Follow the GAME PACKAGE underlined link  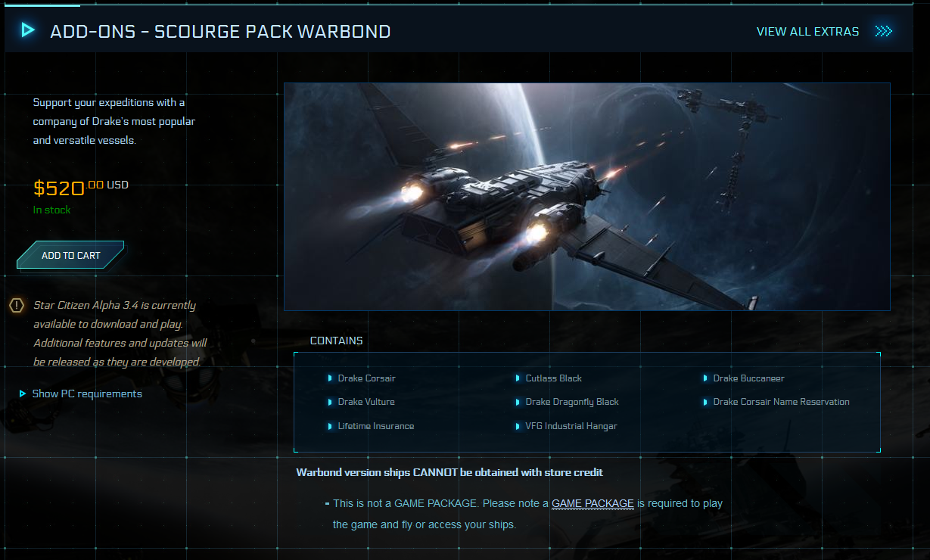(x=593, y=503)
